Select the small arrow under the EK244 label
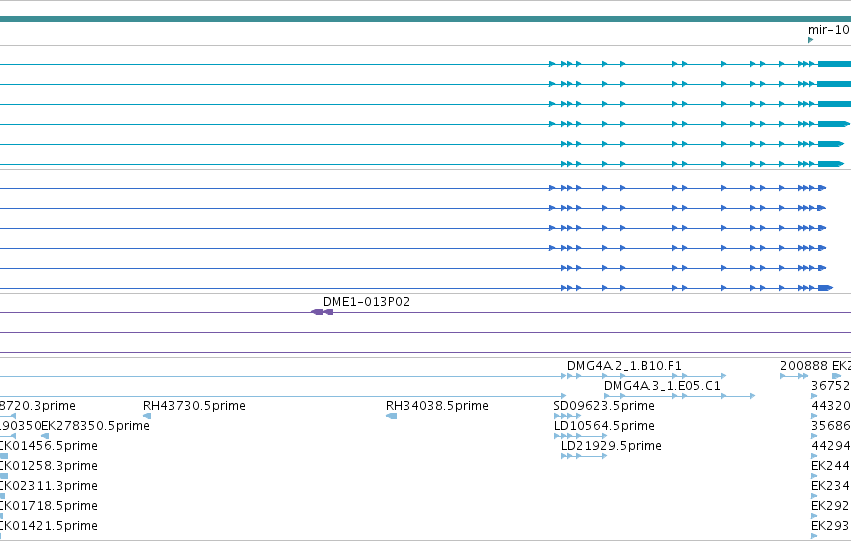 tap(814, 476)
